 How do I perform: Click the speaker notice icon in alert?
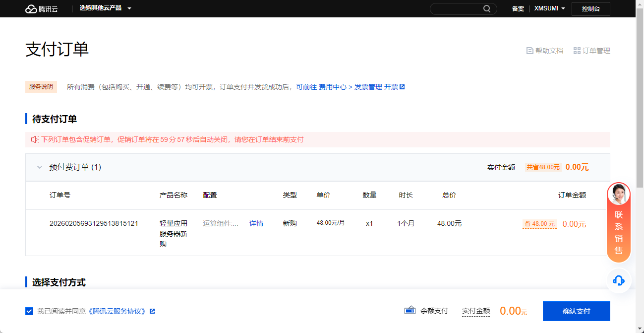coord(35,139)
